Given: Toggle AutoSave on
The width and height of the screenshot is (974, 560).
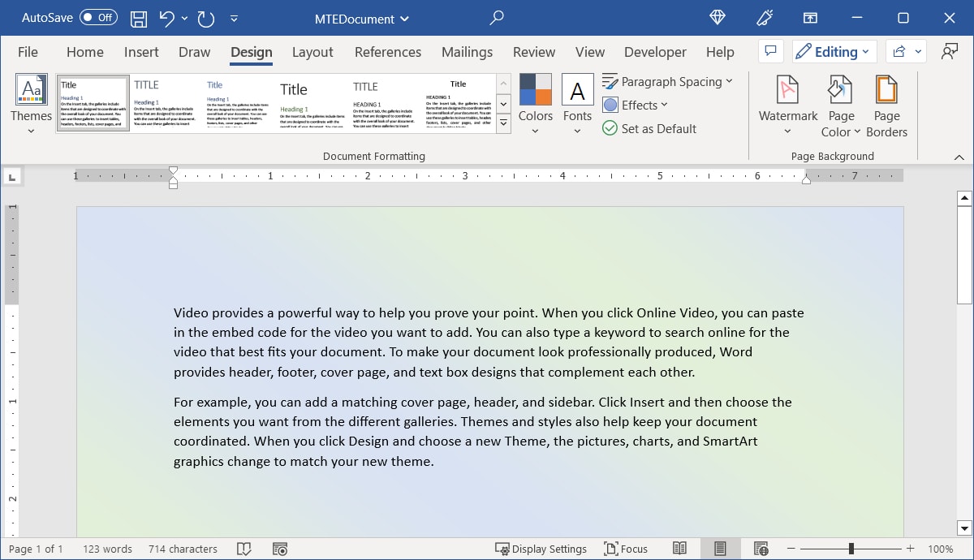Looking at the screenshot, I should click(99, 17).
